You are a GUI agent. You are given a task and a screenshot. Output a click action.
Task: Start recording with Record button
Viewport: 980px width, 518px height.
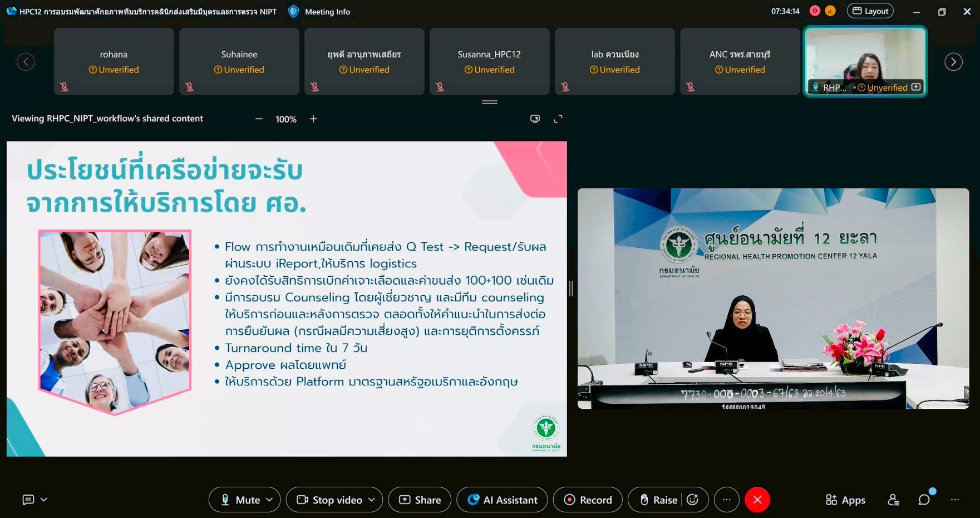pos(588,500)
